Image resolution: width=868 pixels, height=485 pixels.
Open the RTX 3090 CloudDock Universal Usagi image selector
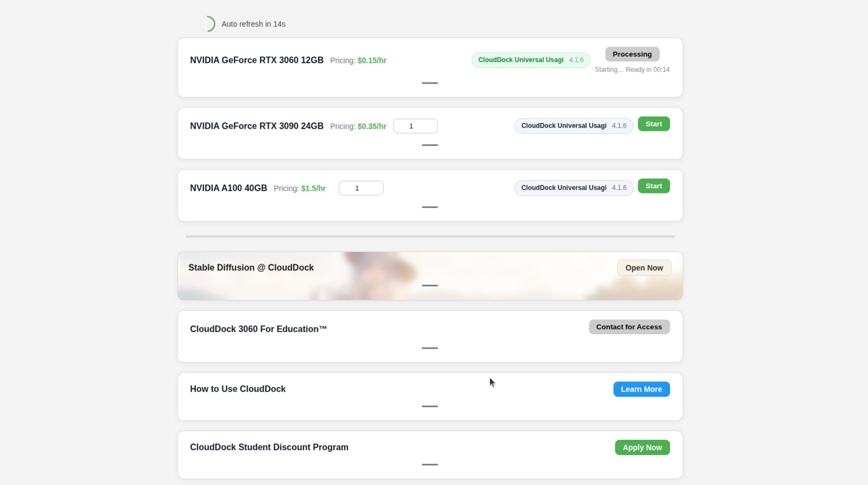[573, 126]
